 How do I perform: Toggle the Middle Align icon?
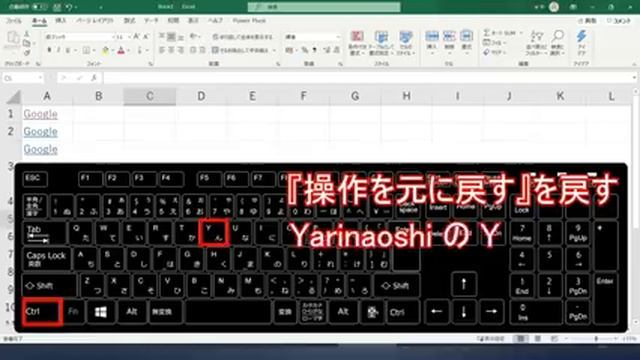[x=171, y=37]
